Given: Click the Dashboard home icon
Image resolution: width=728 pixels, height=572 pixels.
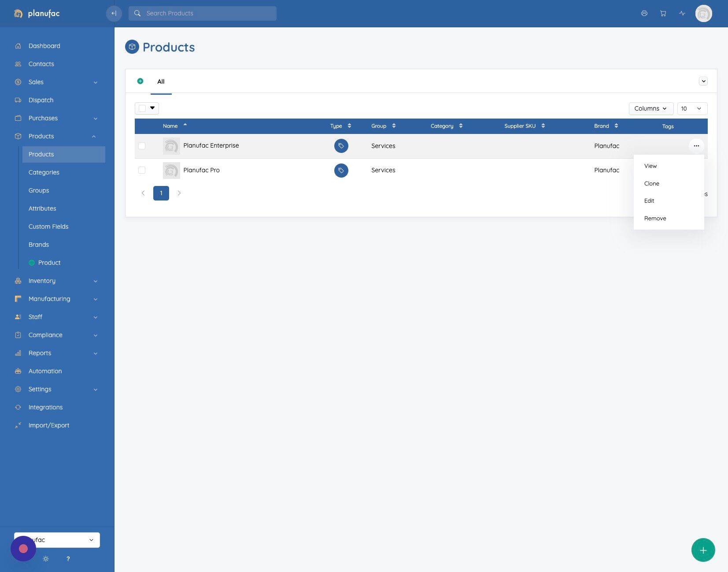Looking at the screenshot, I should pos(18,46).
